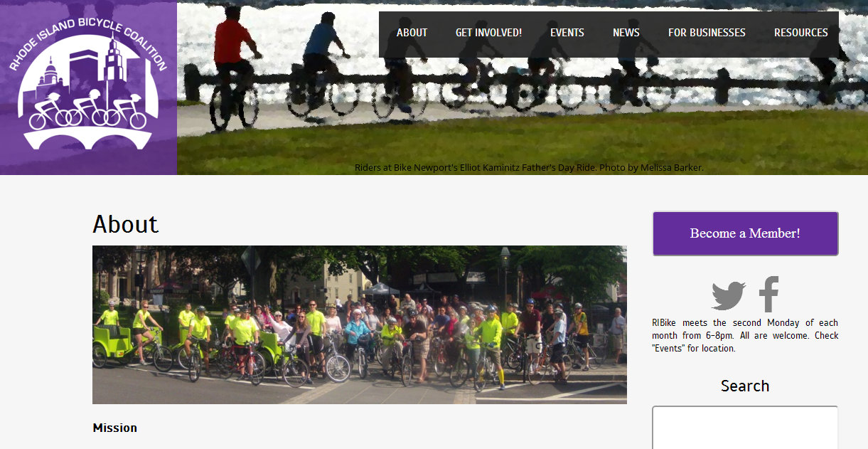This screenshot has width=868, height=449.
Task: Select Get Involved! in the navigation bar
Action: 488,33
